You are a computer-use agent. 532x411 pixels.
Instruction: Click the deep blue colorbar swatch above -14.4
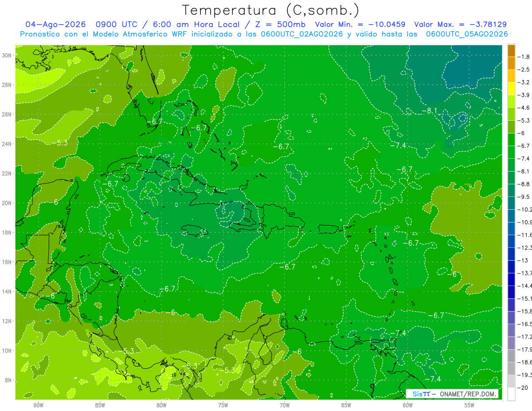pos(512,279)
